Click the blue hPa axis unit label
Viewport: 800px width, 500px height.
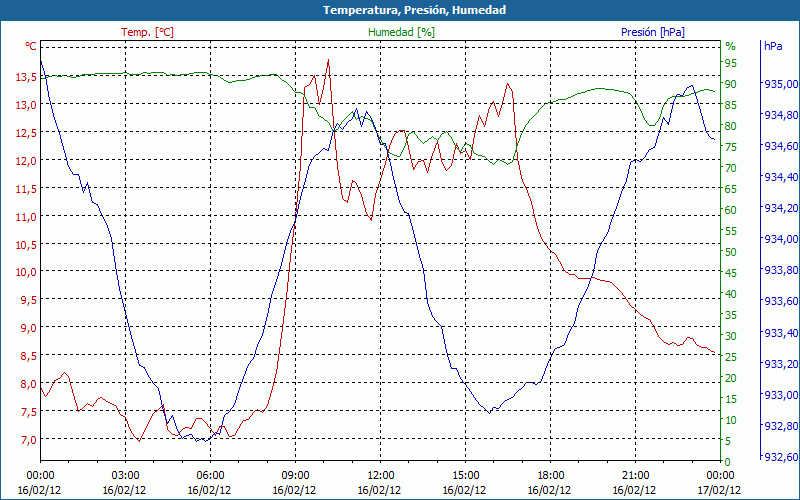point(773,46)
